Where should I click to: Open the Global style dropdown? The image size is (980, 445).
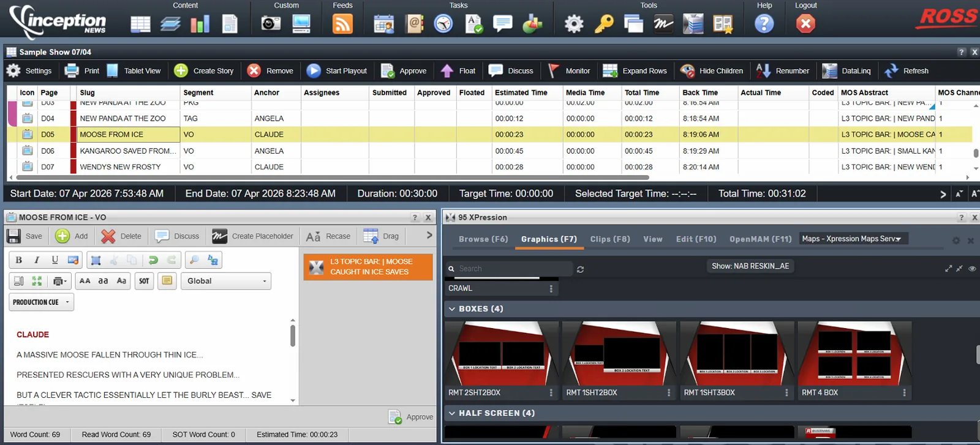pos(225,281)
